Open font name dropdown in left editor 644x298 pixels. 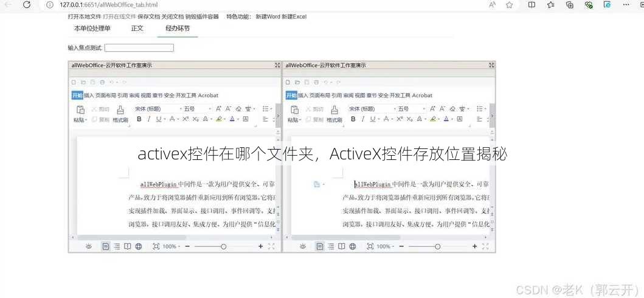[180, 109]
